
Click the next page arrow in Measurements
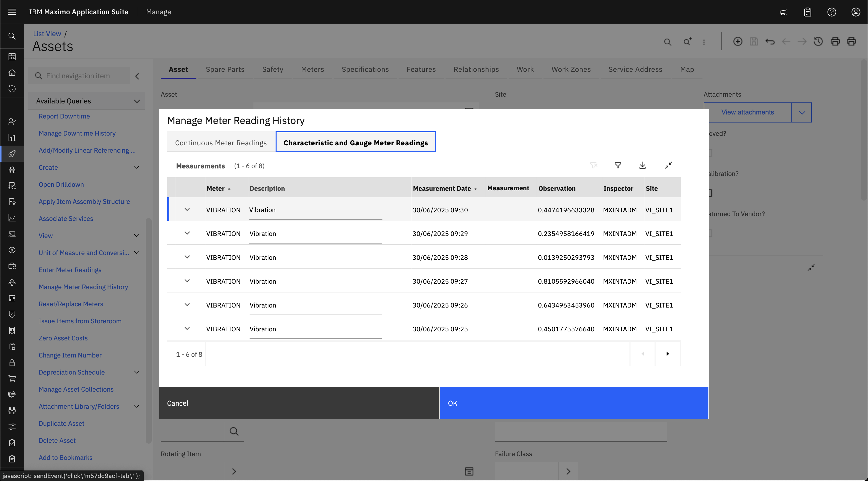click(668, 354)
